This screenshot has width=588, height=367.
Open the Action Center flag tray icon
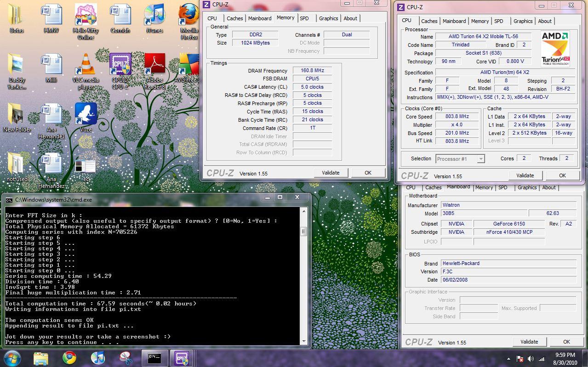point(520,359)
